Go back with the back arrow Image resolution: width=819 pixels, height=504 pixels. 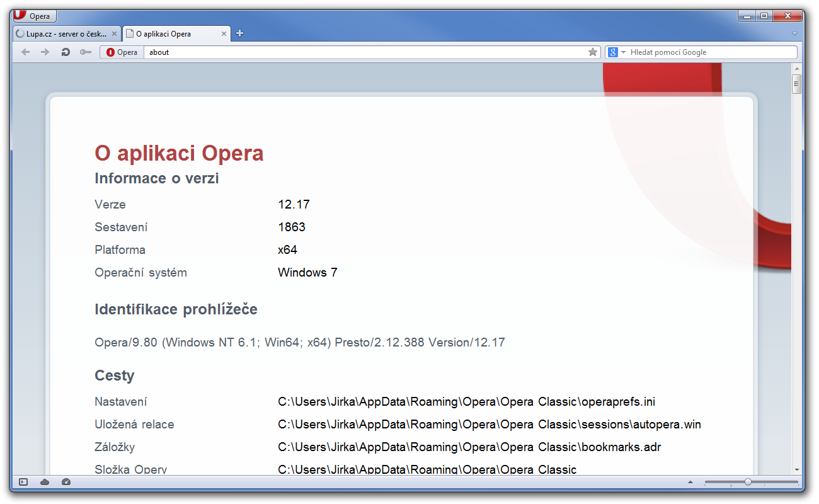(x=25, y=52)
